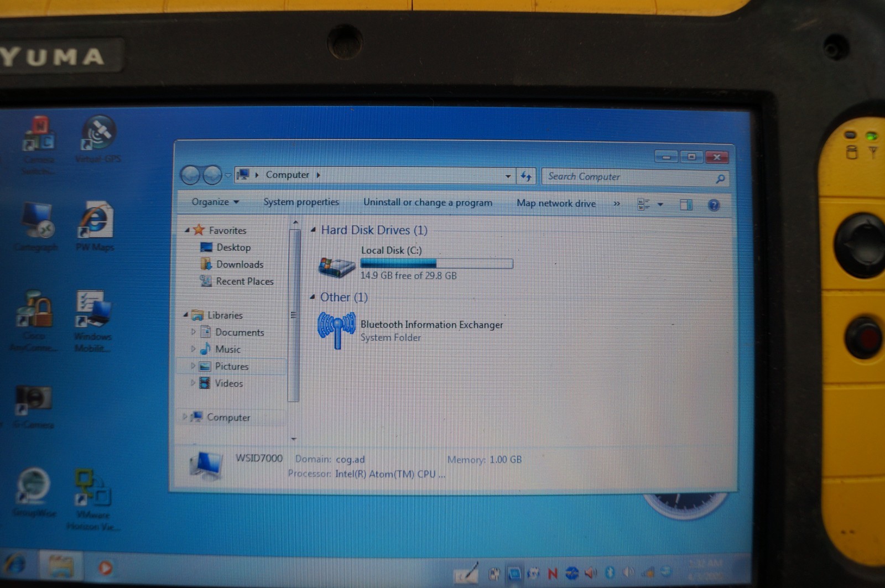885x588 pixels.
Task: Select the Local Disk (C:) drive
Action: [x=415, y=263]
